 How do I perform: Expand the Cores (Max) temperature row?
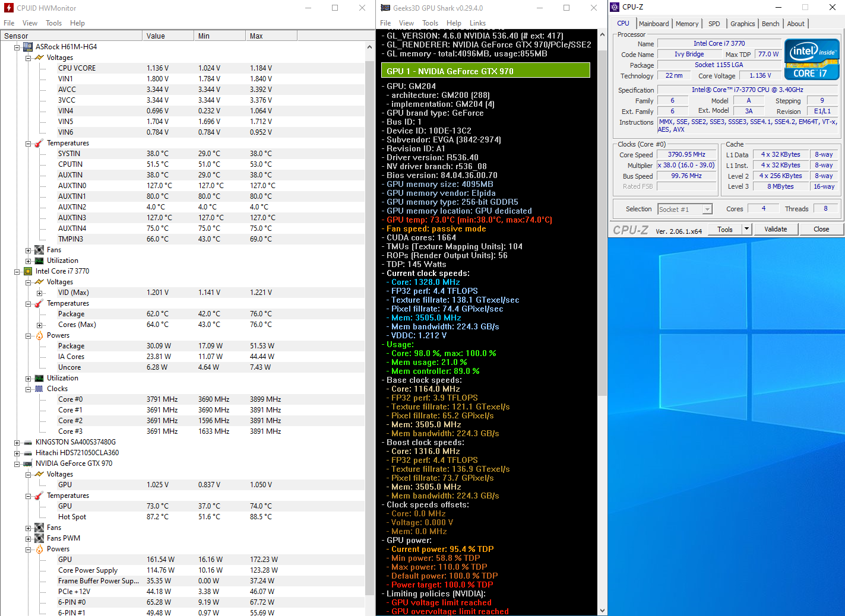click(39, 325)
